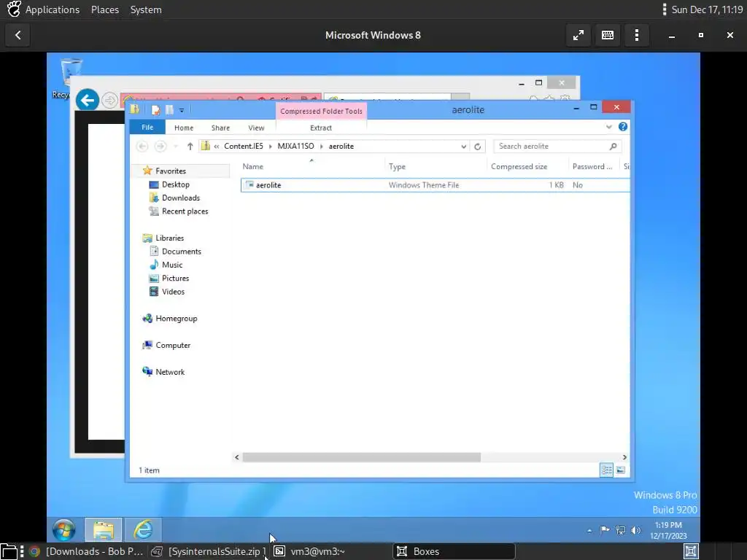Click the quick access New folder icon
The height and width of the screenshot is (560, 747).
pyautogui.click(x=169, y=110)
